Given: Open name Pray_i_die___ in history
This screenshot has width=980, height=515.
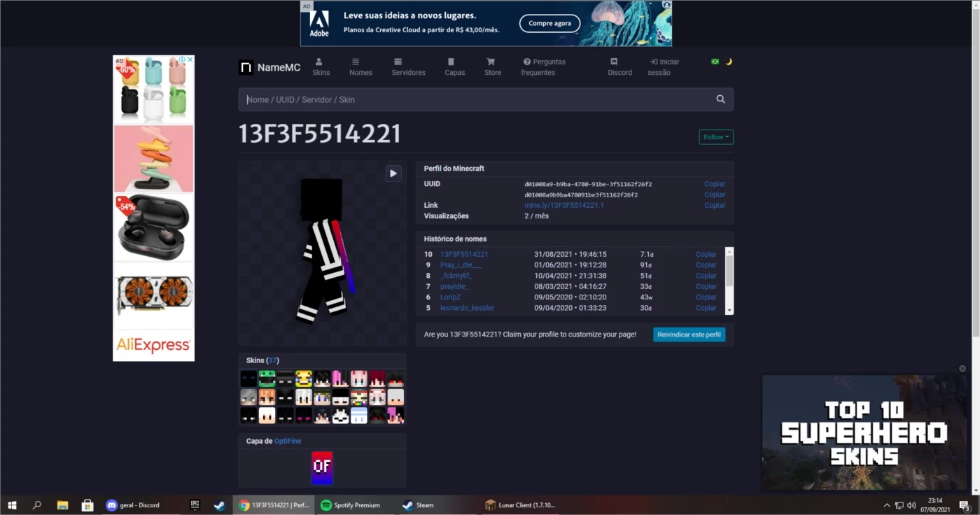Looking at the screenshot, I should click(x=461, y=265).
